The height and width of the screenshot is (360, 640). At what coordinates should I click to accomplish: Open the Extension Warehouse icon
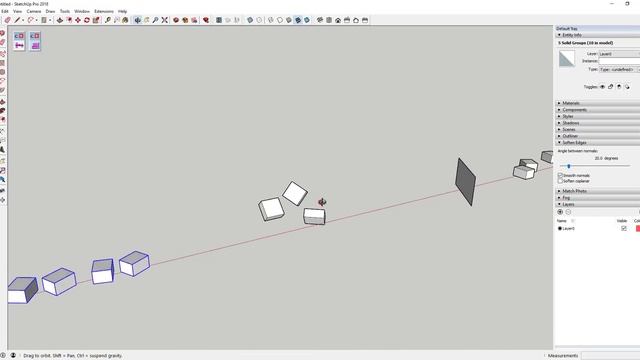(x=185, y=20)
